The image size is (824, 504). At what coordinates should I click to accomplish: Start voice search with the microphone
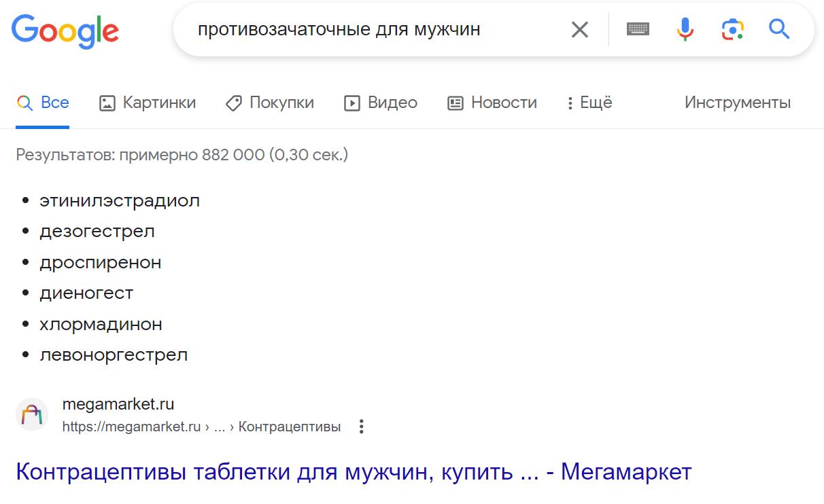(x=685, y=29)
